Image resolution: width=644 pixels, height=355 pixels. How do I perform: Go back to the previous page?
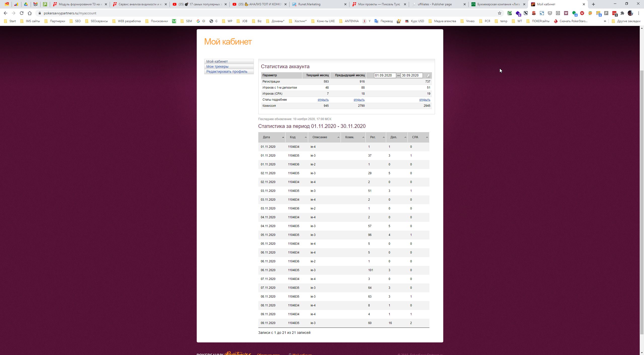(6, 13)
